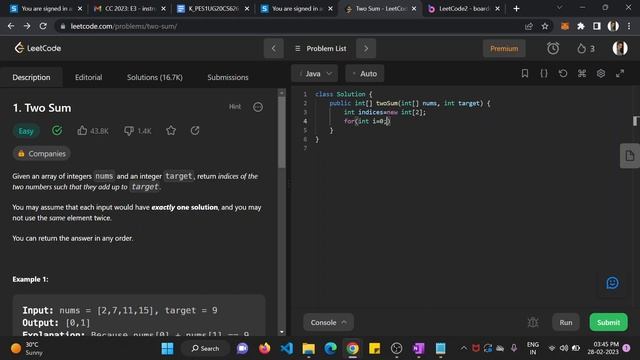
Task: Open the browser extensions puzzle icon
Action: [581, 26]
